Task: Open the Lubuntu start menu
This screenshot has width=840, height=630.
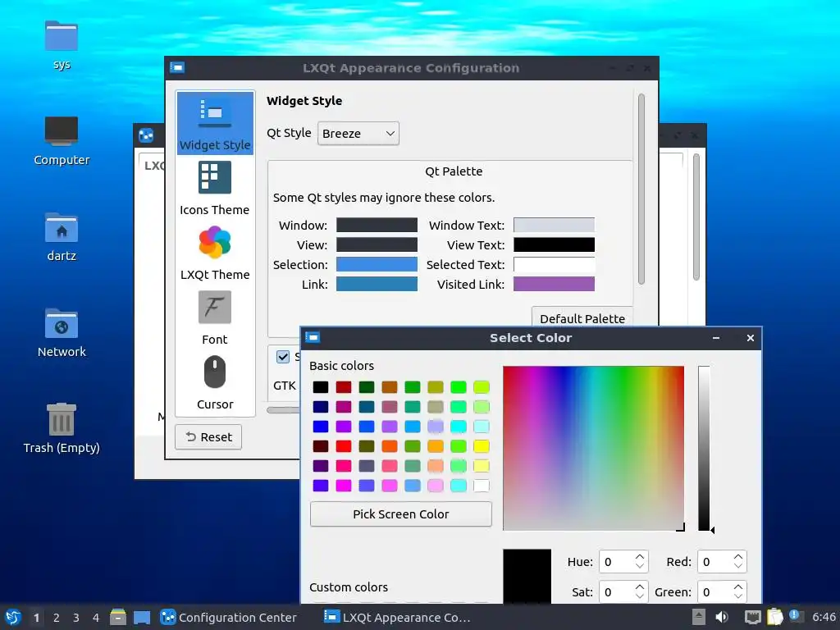Action: [x=13, y=617]
